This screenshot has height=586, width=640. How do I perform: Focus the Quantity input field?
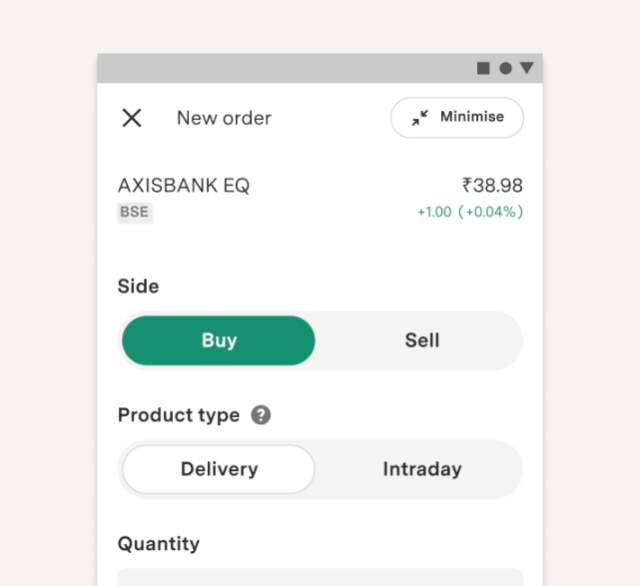(x=320, y=577)
